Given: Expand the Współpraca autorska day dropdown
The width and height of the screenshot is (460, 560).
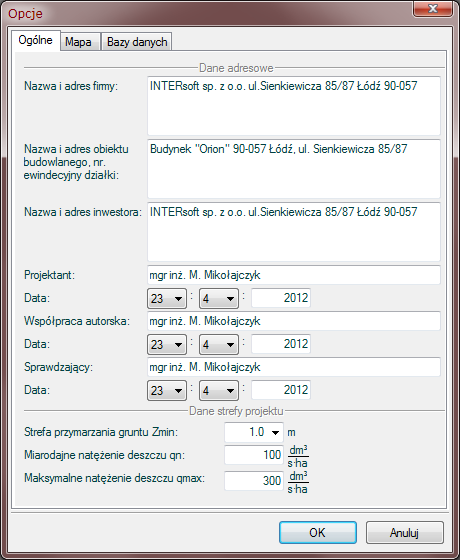Looking at the screenshot, I should 167,344.
